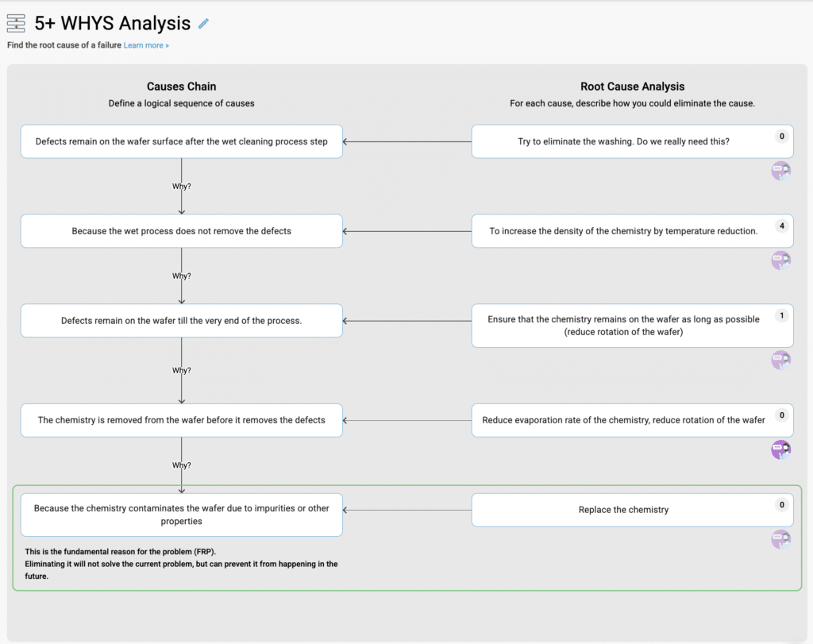Open comments icon under 'Try to eliminate the washing'
813x644 pixels.
click(781, 171)
